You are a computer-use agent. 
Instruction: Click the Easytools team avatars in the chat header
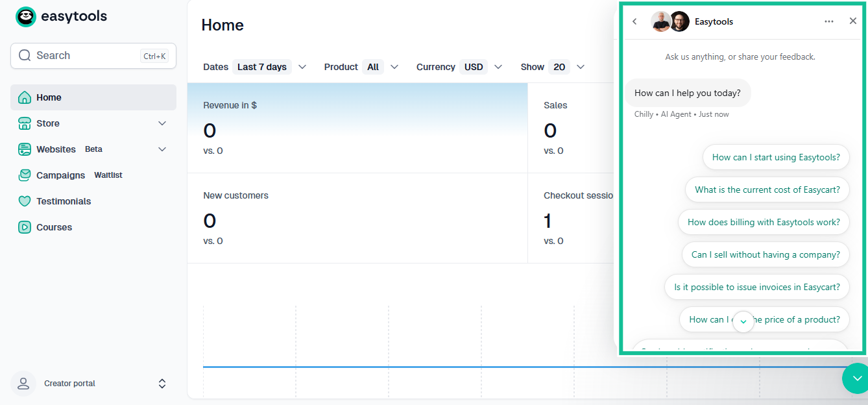[x=669, y=20]
